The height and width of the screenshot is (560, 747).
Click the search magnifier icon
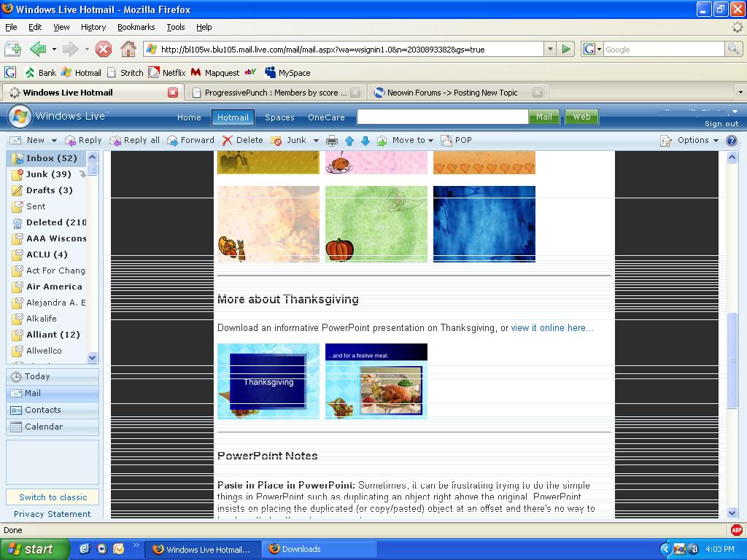(x=732, y=49)
